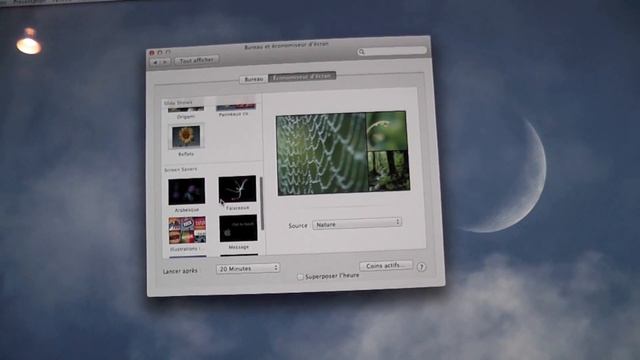Go back with the toolbar back arrow
This screenshot has height=360, width=640.
coord(155,62)
